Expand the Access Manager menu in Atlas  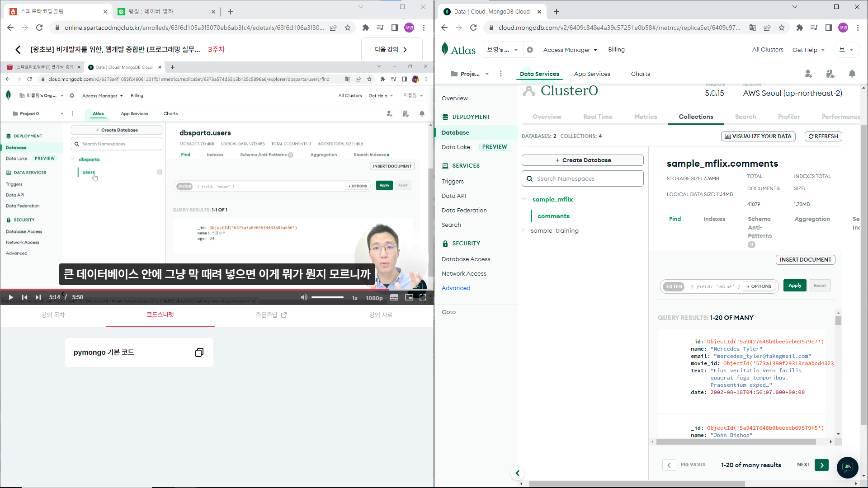click(571, 50)
